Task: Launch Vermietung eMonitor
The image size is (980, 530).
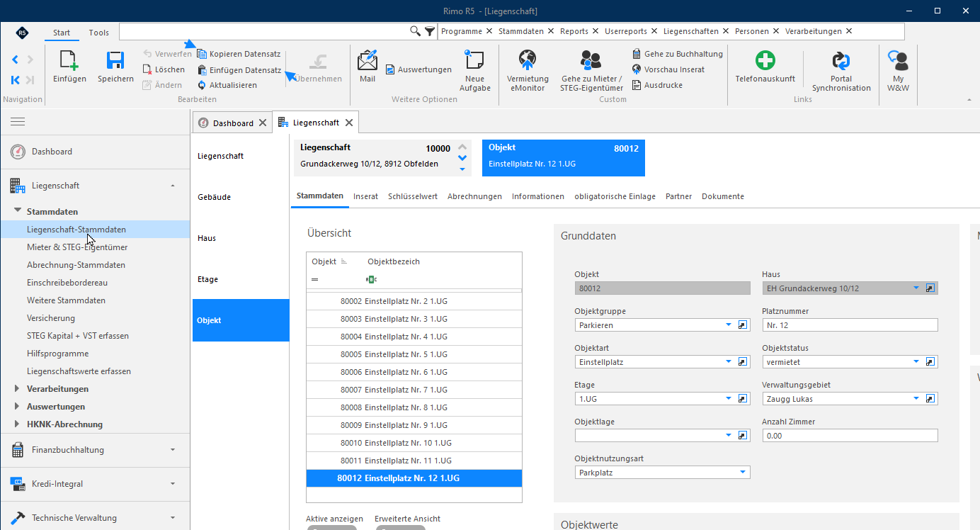Action: [528, 70]
